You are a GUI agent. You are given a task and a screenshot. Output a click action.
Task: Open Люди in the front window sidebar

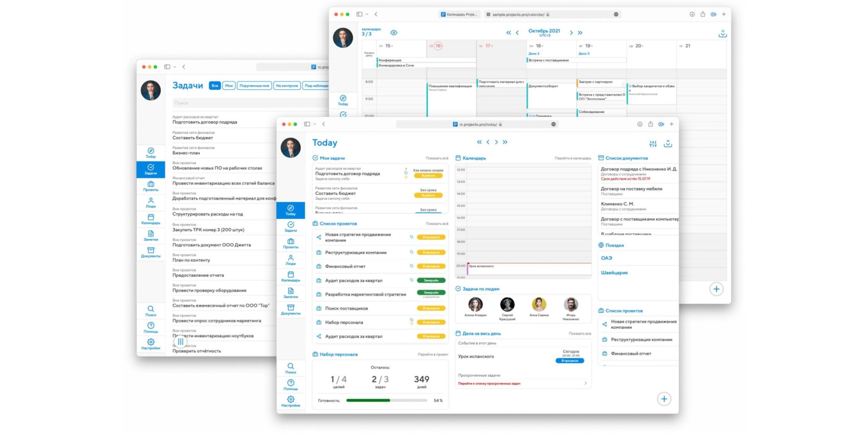coord(290,260)
